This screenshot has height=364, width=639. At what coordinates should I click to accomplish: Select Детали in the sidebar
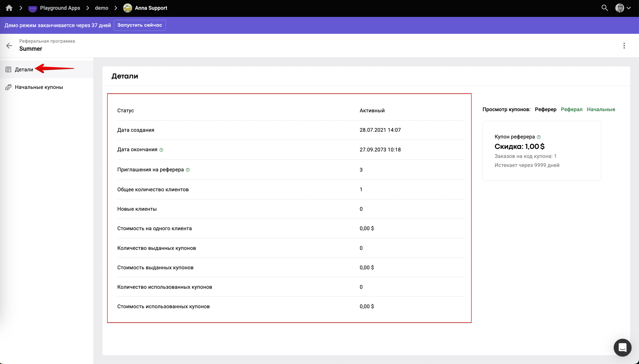[24, 69]
